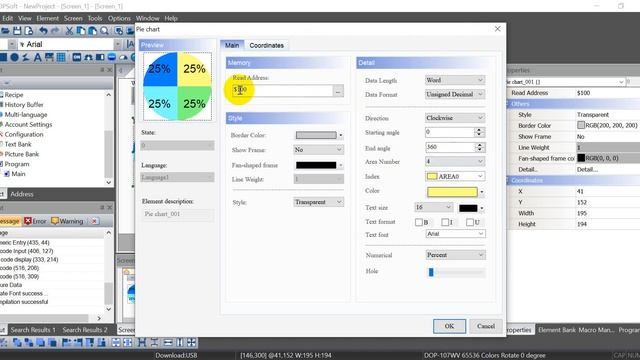The image size is (640, 360).
Task: Click the Cancel button
Action: point(486,326)
